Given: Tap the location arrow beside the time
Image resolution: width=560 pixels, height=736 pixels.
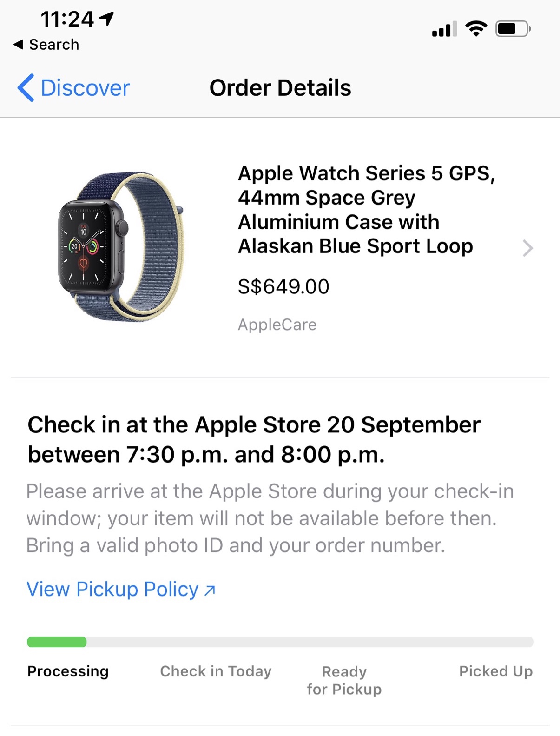Looking at the screenshot, I should coord(107,19).
